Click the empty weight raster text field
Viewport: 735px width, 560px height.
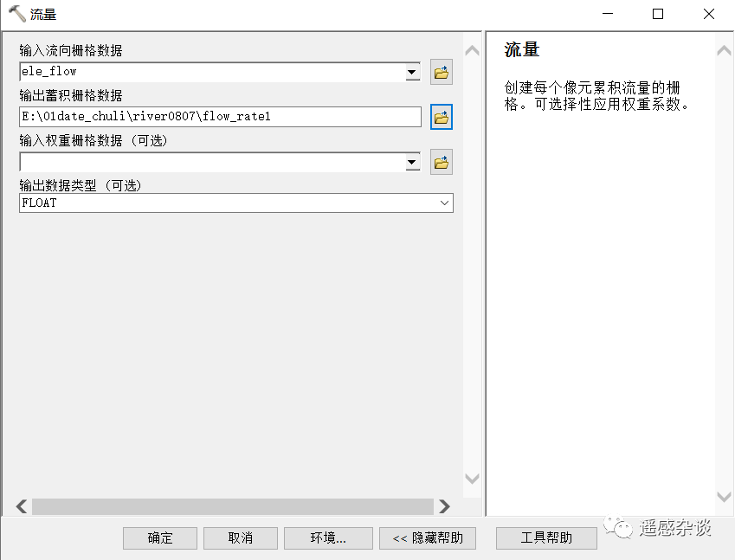pyautogui.click(x=208, y=162)
